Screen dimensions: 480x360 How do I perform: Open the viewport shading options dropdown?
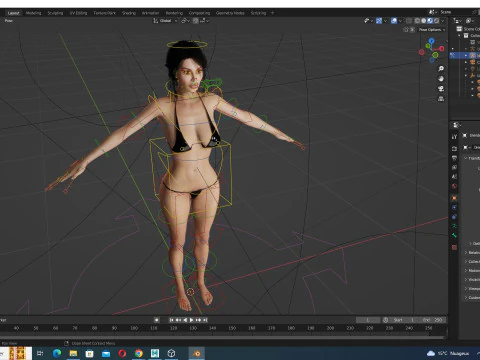coord(443,21)
